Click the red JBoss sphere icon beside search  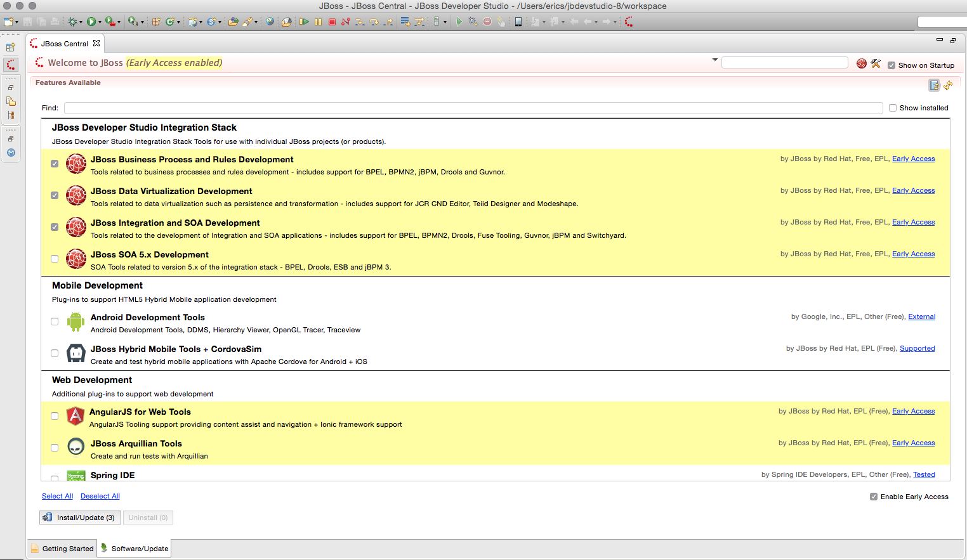862,63
